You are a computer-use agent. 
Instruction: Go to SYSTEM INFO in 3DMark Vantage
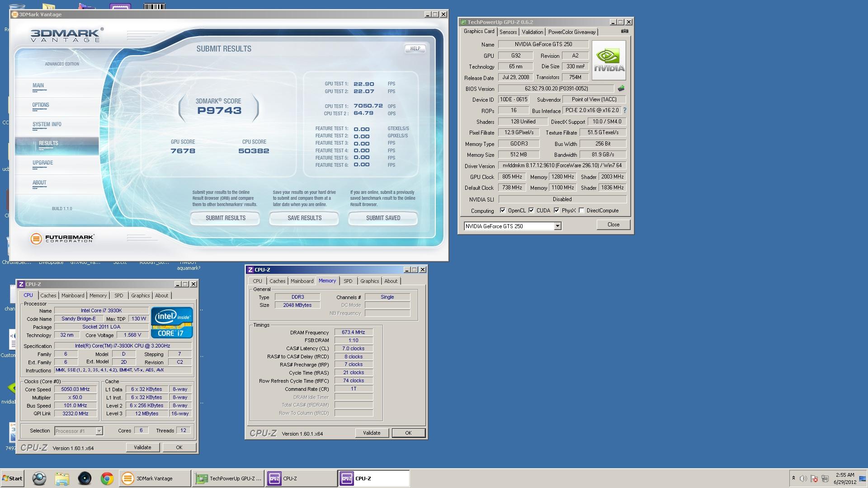(47, 124)
